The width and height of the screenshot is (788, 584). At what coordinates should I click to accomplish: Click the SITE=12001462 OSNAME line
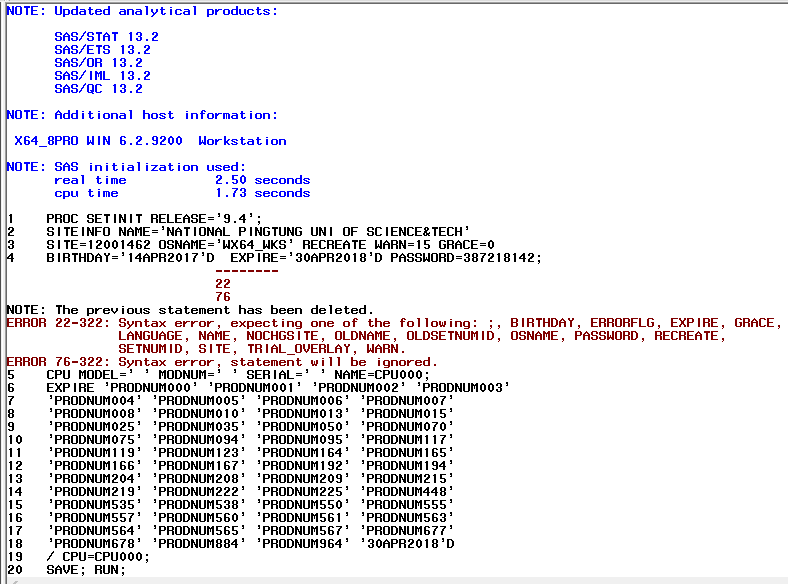(251, 245)
